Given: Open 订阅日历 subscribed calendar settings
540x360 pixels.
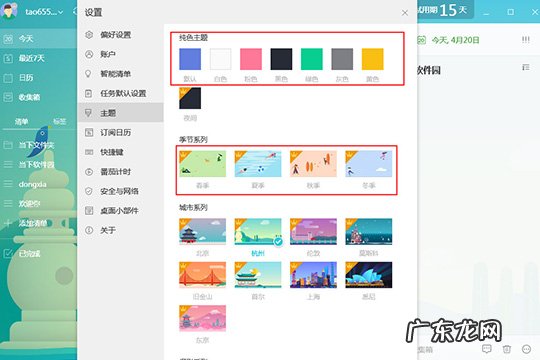Looking at the screenshot, I should tap(120, 133).
